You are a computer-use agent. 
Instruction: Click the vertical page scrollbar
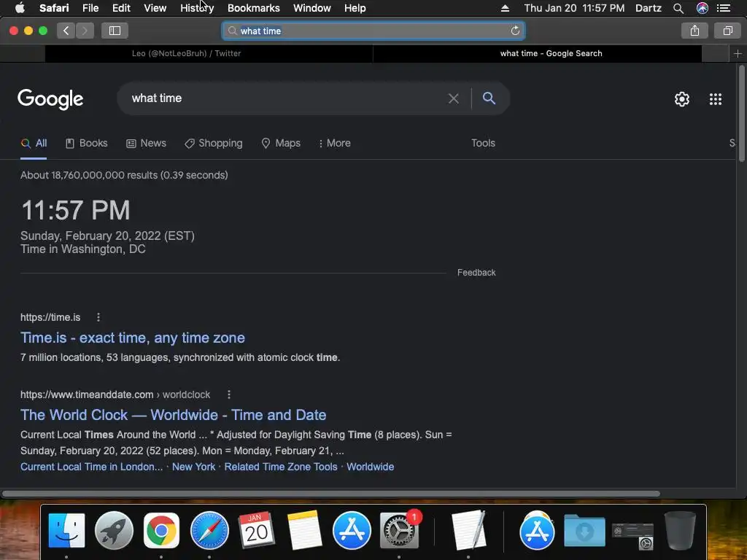(741, 114)
